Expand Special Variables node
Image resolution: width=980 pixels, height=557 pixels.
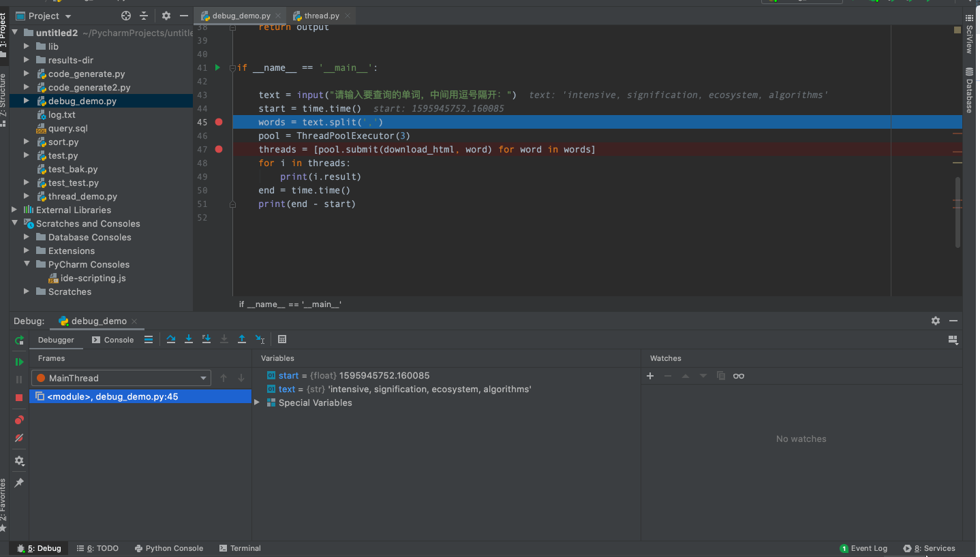(257, 402)
